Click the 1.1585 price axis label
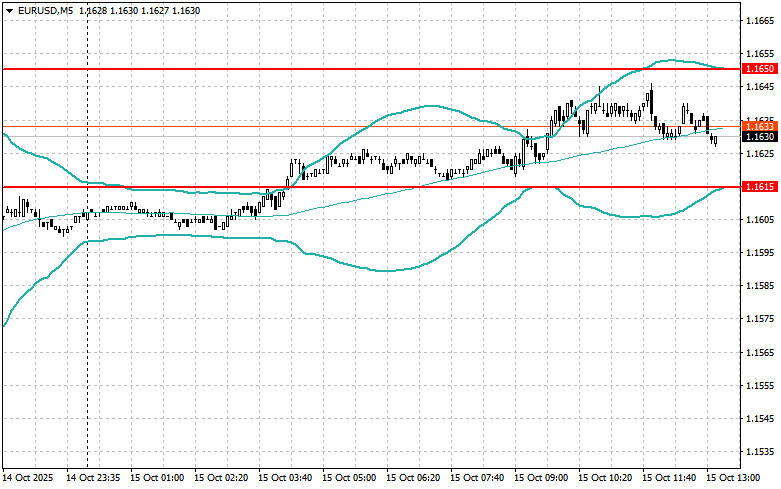Screen dimensions: 781x489 pos(760,286)
